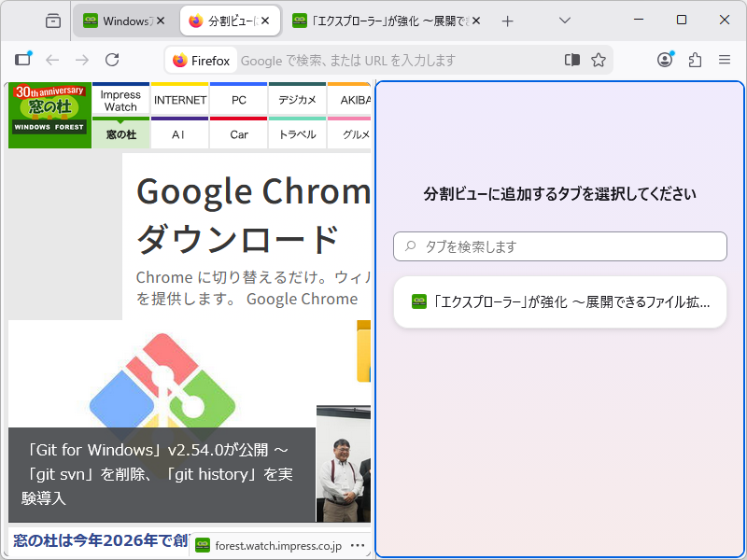The height and width of the screenshot is (560, 747).
Task: Reload the current page
Action: (x=112, y=59)
